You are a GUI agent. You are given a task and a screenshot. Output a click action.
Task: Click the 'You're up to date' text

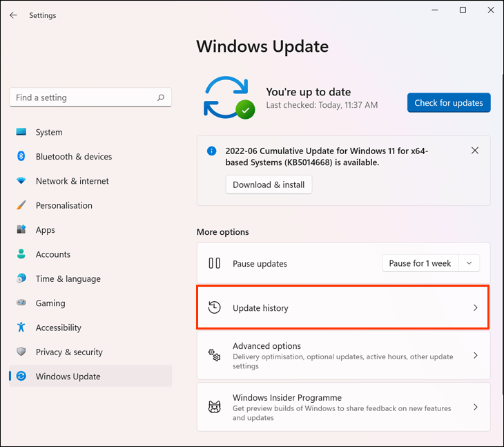308,92
